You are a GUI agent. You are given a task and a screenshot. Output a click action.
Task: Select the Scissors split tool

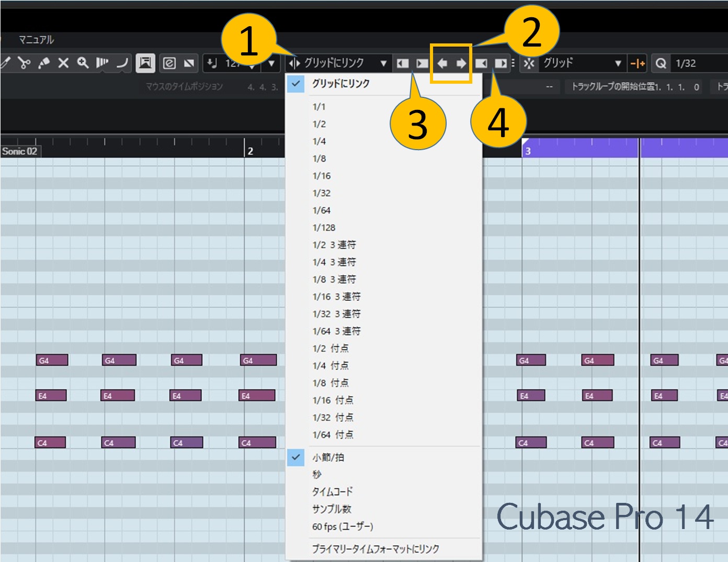[x=24, y=63]
